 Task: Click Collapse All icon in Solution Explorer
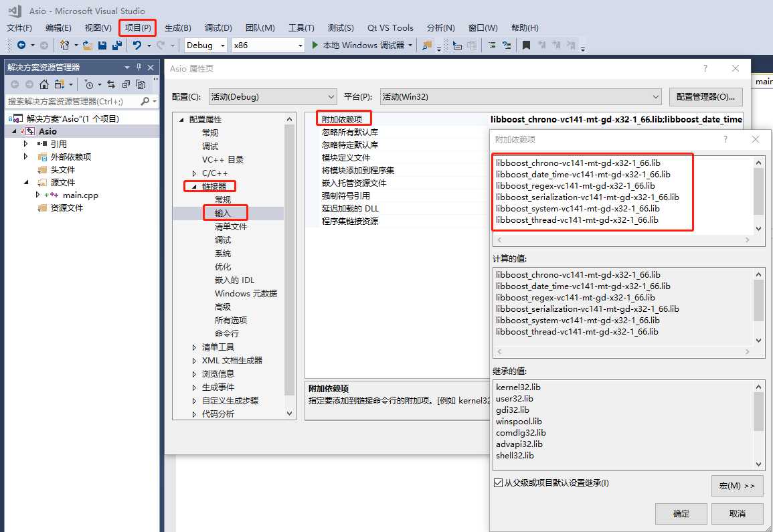126,84
